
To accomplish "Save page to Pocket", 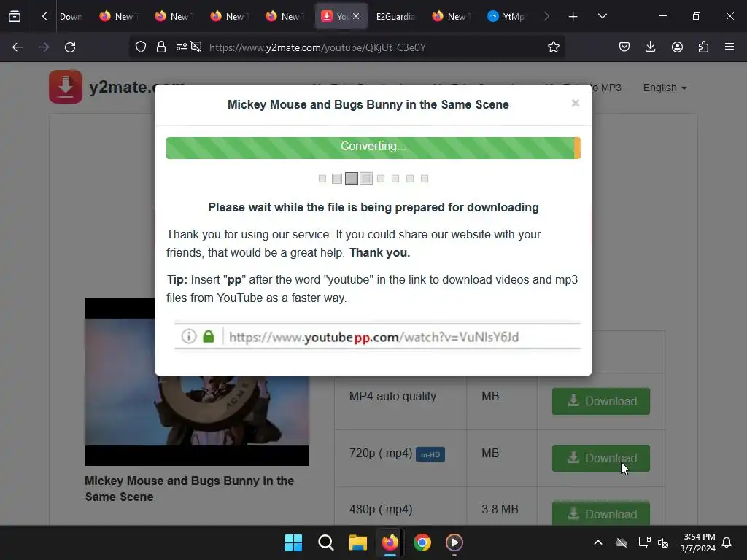I will [x=624, y=47].
